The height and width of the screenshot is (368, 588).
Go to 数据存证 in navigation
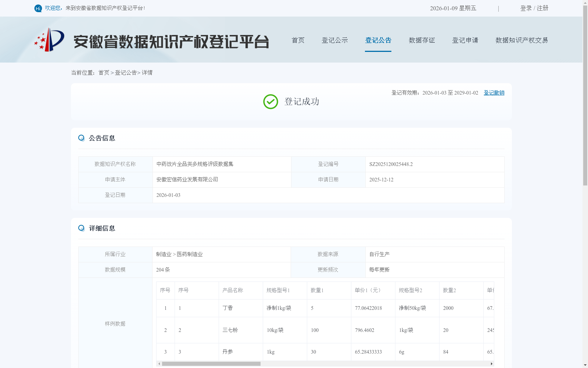422,40
